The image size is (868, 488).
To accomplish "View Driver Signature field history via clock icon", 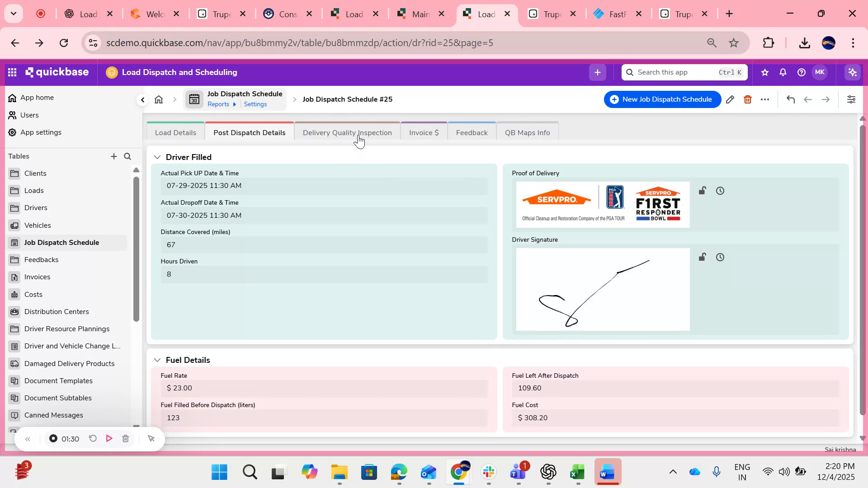I will pyautogui.click(x=720, y=257).
